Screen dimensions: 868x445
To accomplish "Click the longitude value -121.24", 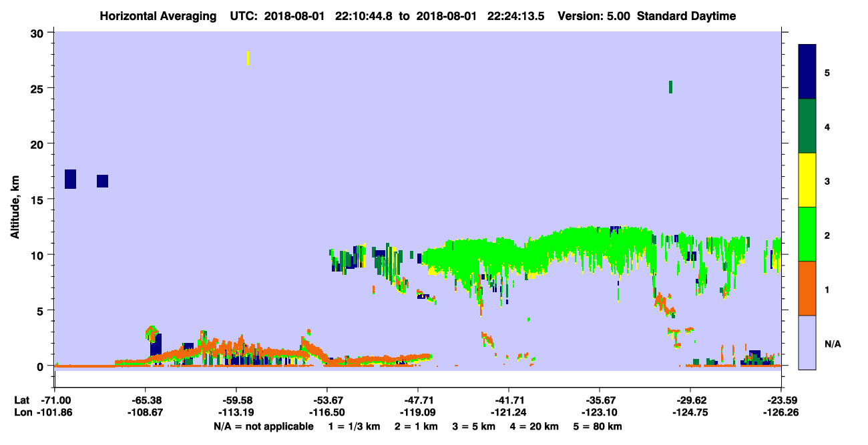I will (x=509, y=412).
